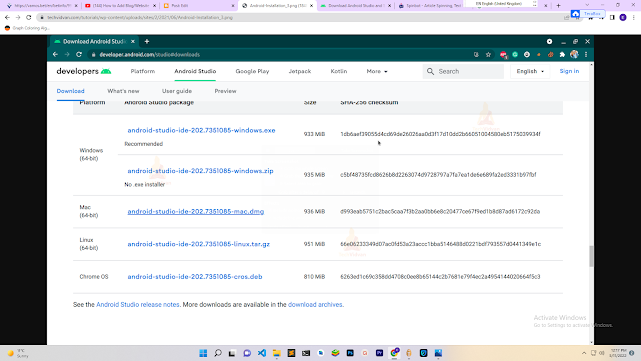Launch Visual Studio Code from the taskbar
Image resolution: width=641 pixels, height=361 pixels.
click(x=262, y=353)
